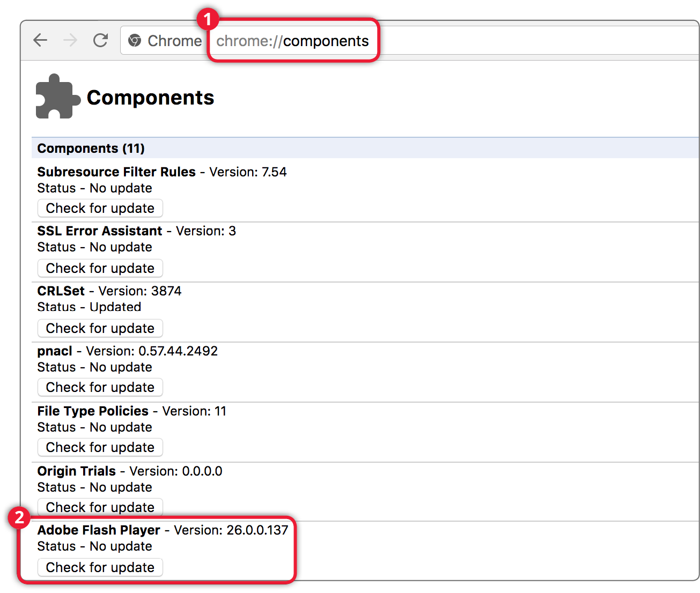Reload the page with refresh icon
The image size is (700, 593).
point(100,40)
